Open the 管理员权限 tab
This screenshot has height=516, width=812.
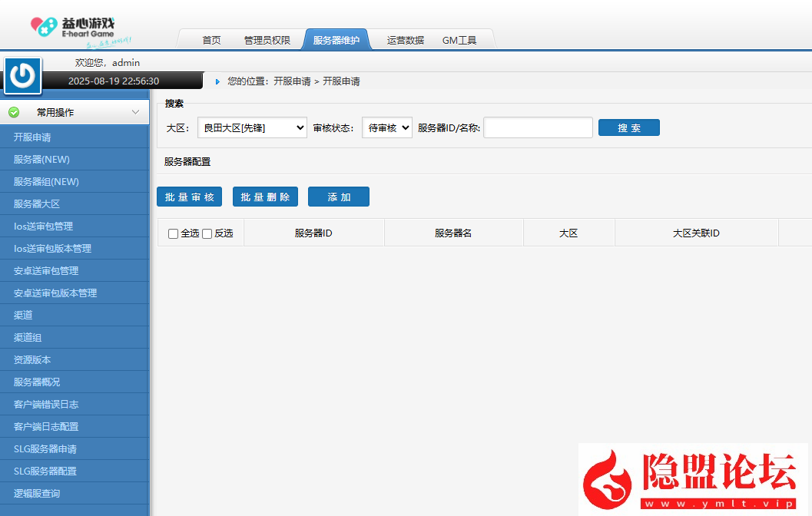coord(267,40)
